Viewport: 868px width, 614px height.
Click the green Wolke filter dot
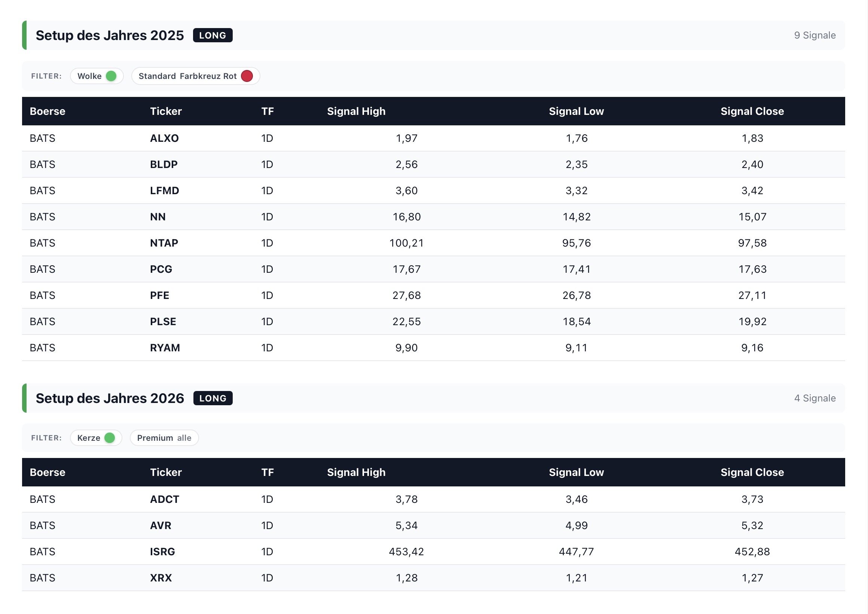click(111, 76)
